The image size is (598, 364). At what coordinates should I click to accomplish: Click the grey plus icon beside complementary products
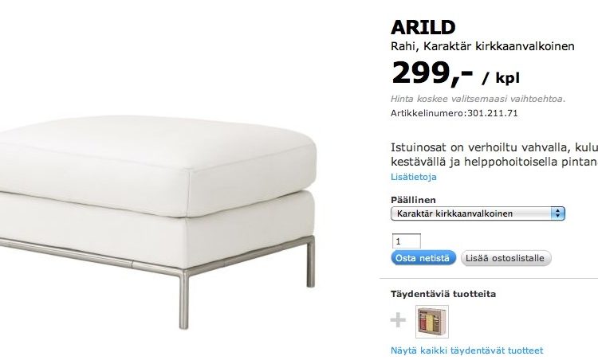coord(398,320)
